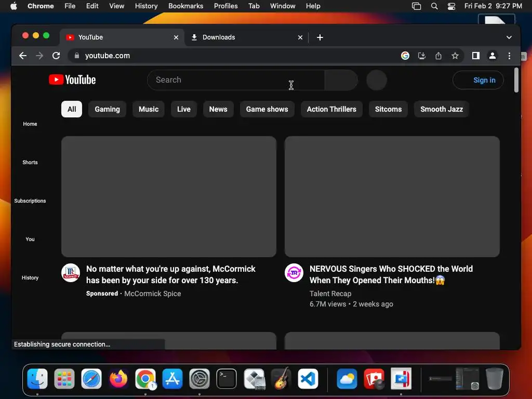The image size is (532, 399).
Task: Open Control Center in menu bar
Action: point(451,6)
